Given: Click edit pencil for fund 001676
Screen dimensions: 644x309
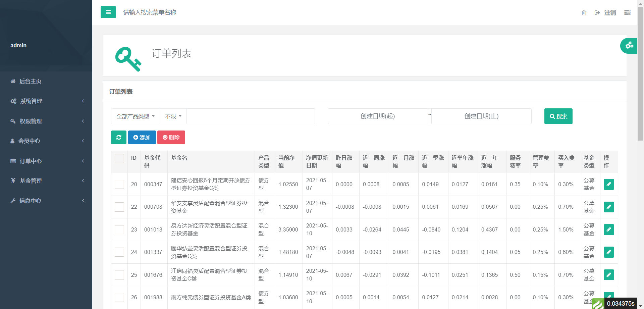Looking at the screenshot, I should tap(609, 275).
